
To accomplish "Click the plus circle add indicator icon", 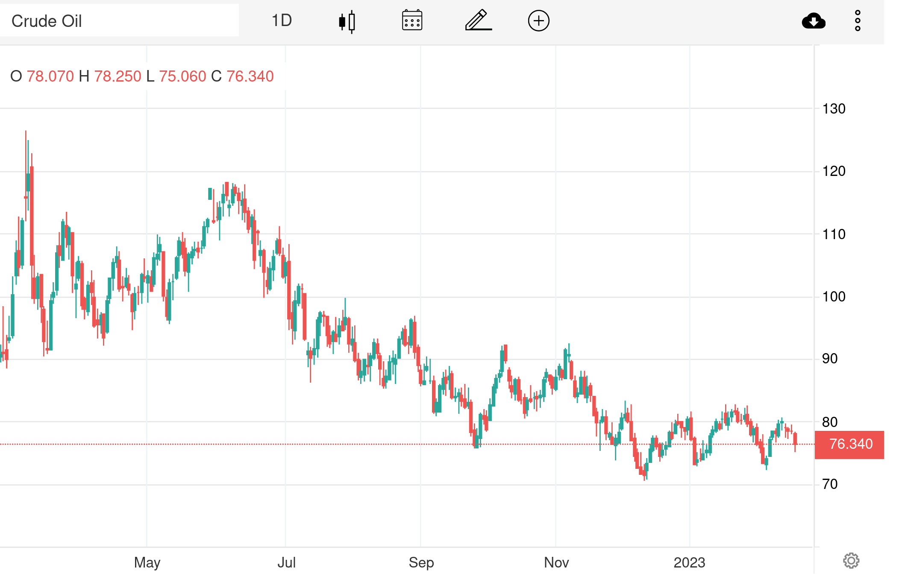I will coord(538,20).
